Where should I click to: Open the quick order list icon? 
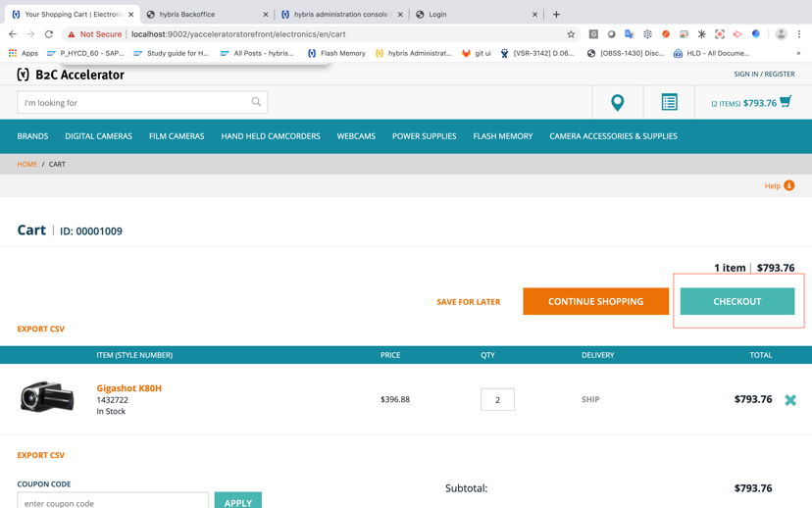coord(669,102)
